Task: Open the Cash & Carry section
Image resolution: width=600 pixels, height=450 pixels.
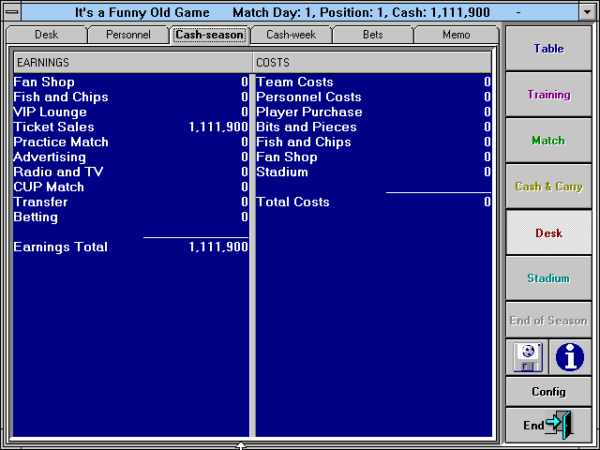Action: [x=548, y=187]
